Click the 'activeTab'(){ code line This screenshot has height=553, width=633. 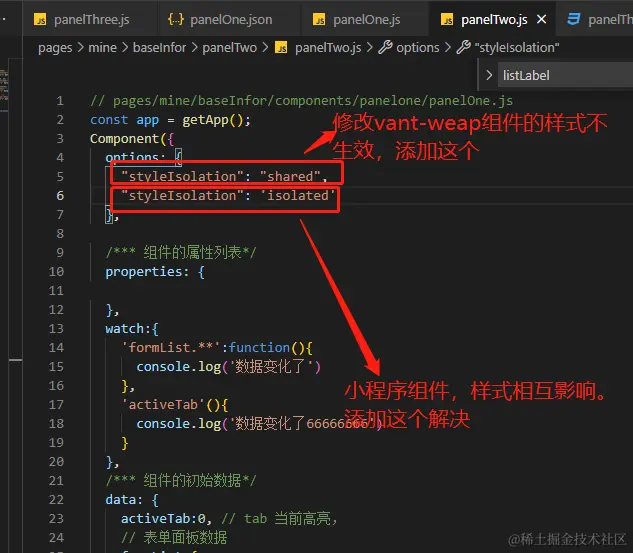pyautogui.click(x=174, y=404)
